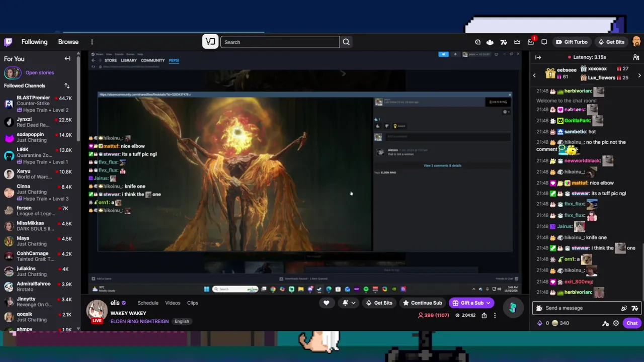This screenshot has height=362, width=644.
Task: Open AdmiralBahroo channel in sidebar
Action: (39, 287)
